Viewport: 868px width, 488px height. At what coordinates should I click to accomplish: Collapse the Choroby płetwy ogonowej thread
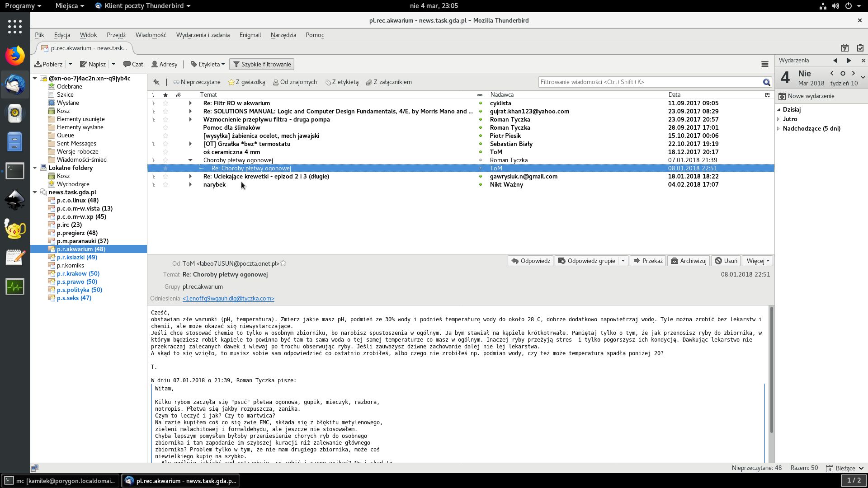pos(190,160)
